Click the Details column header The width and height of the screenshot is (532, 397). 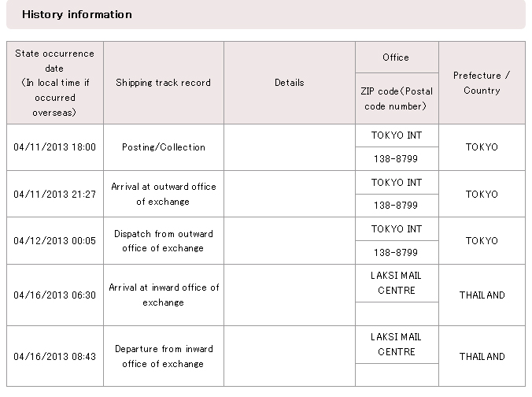289,83
